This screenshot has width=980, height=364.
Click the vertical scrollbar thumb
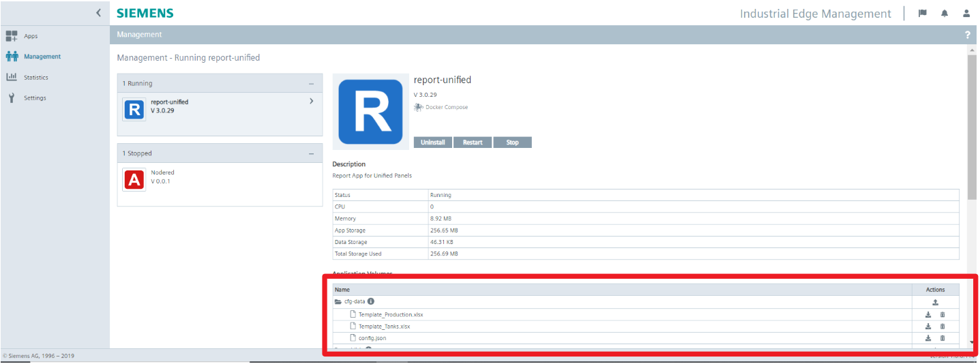(972, 127)
